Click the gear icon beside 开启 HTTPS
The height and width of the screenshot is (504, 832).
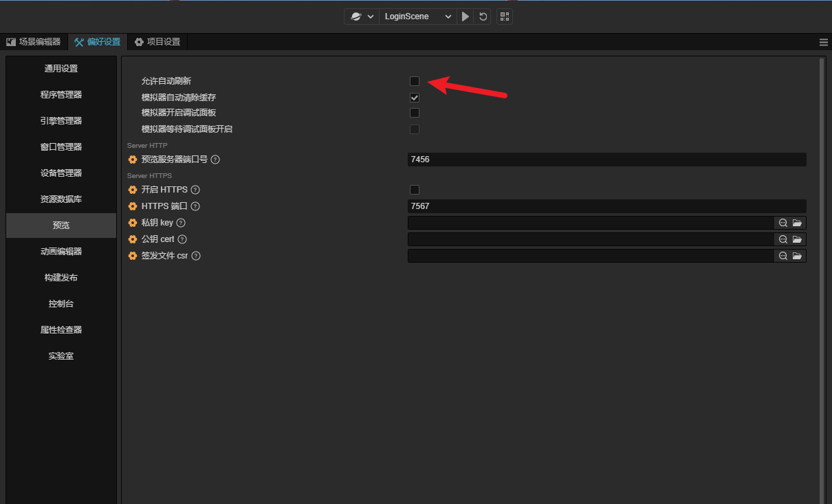click(133, 190)
